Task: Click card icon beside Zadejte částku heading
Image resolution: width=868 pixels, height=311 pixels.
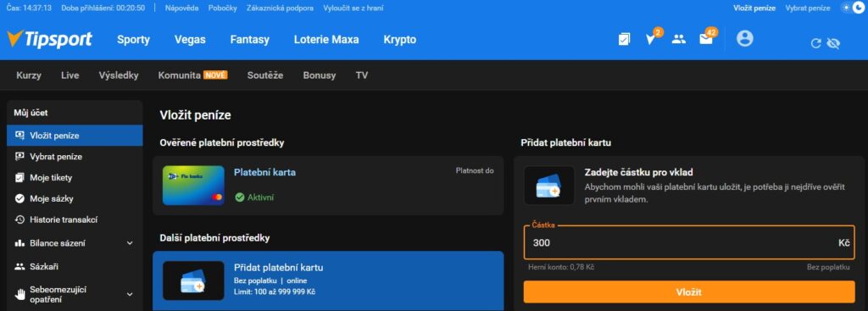Action: [549, 186]
